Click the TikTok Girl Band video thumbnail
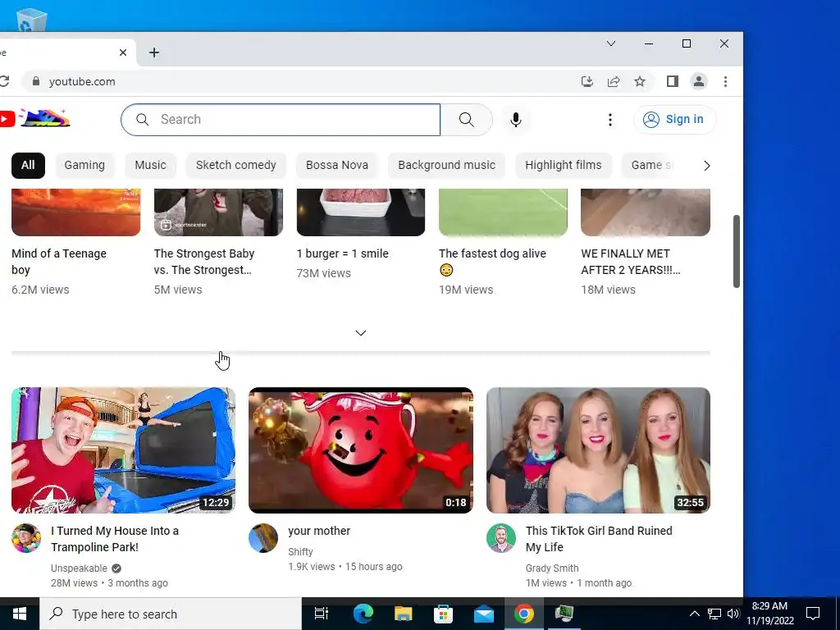 pos(598,450)
